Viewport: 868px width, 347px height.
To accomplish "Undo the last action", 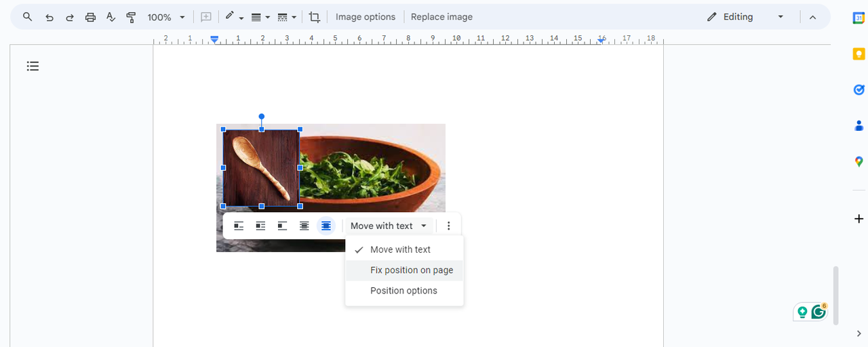I will 49,17.
